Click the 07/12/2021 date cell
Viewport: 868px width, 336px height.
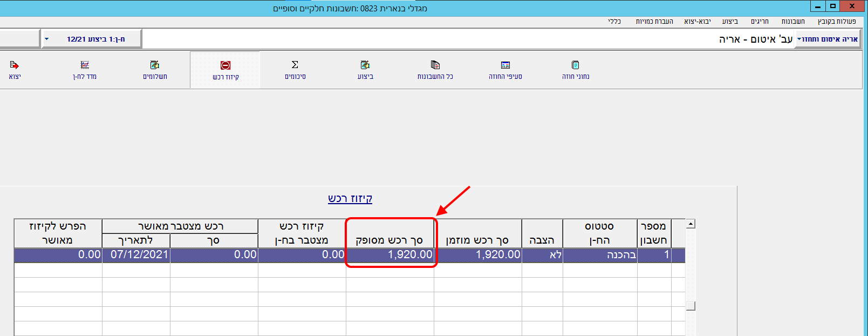pyautogui.click(x=136, y=254)
